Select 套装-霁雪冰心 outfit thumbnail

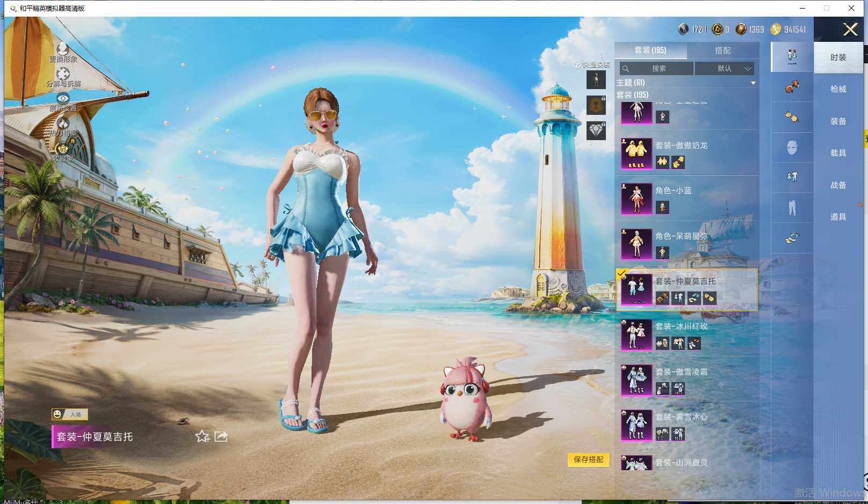(x=636, y=425)
